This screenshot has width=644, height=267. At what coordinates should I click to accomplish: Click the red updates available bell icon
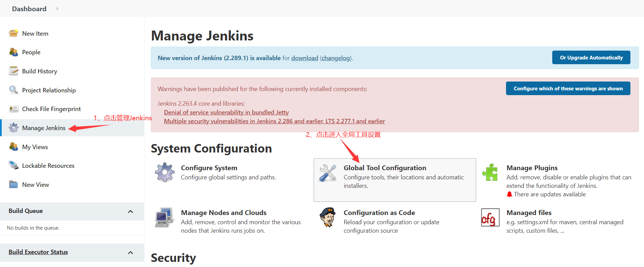[x=509, y=194]
